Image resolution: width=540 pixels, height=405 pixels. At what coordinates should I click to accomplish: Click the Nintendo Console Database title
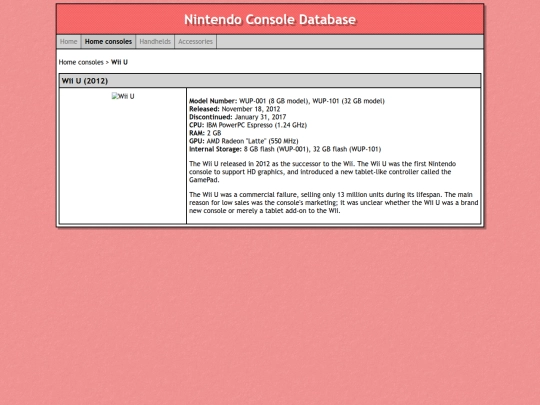pyautogui.click(x=270, y=20)
